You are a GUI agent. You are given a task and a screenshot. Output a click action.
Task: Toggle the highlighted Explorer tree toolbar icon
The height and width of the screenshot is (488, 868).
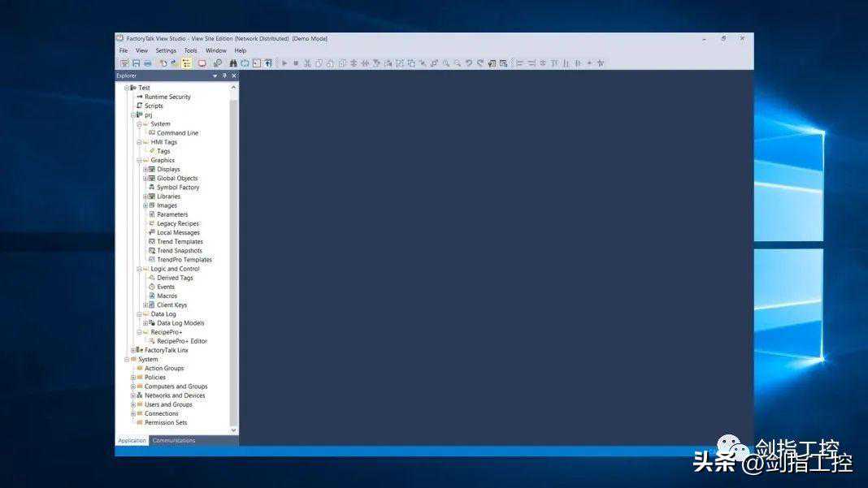click(x=187, y=63)
